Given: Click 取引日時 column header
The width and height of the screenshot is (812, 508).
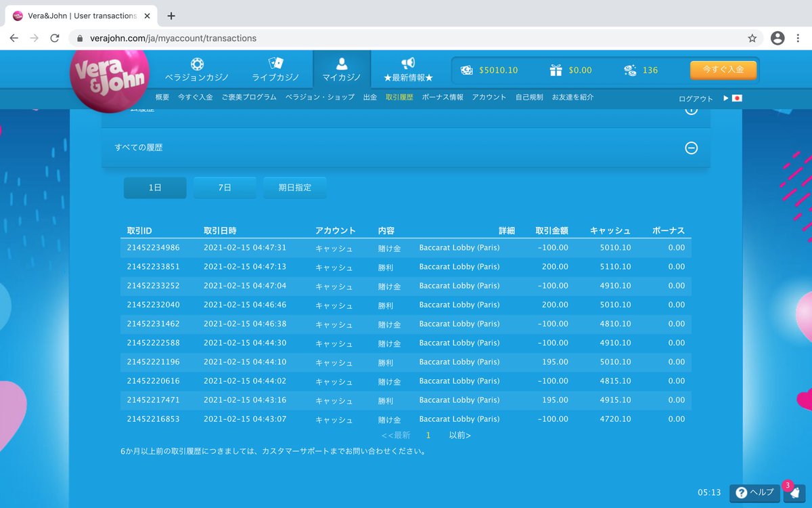Looking at the screenshot, I should 220,231.
